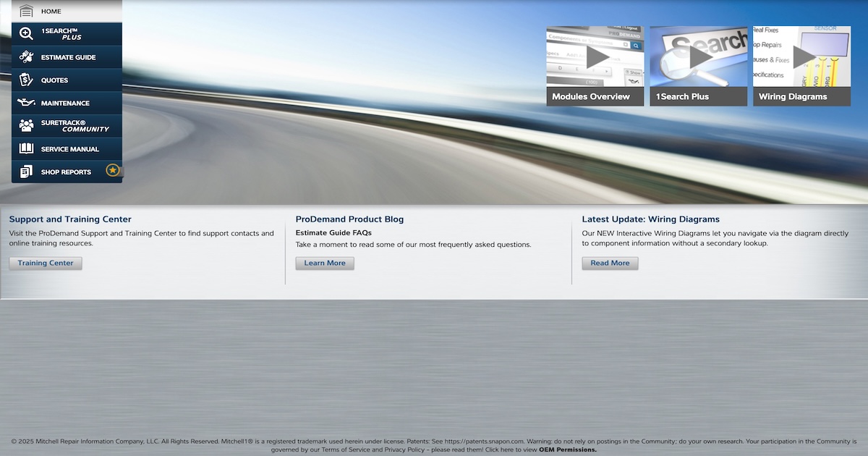The image size is (868, 456).
Task: Click the Estimate Guide wrench icon
Action: pyautogui.click(x=26, y=57)
